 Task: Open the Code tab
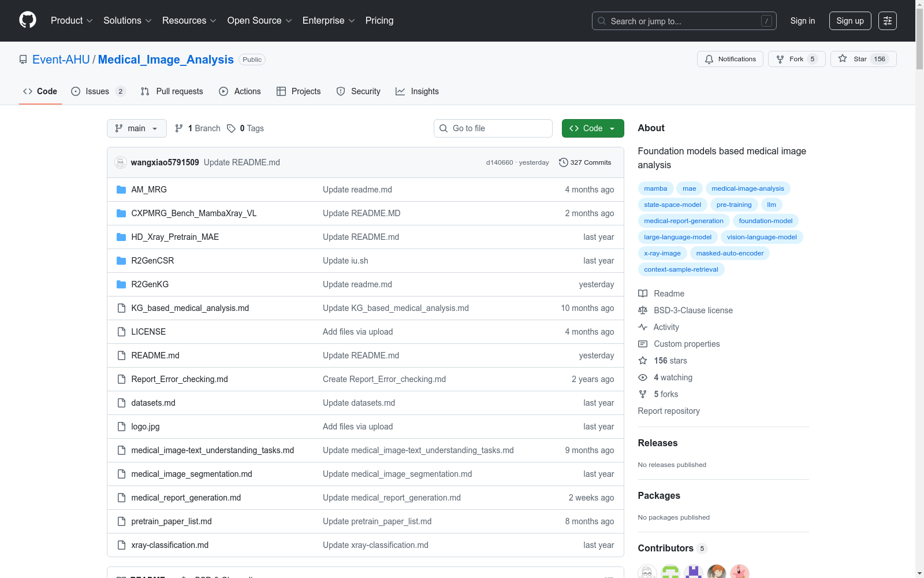click(x=40, y=91)
